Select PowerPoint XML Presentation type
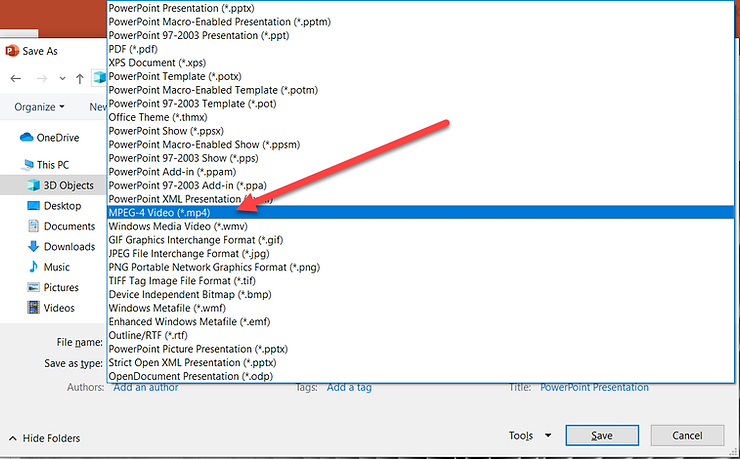 point(420,199)
